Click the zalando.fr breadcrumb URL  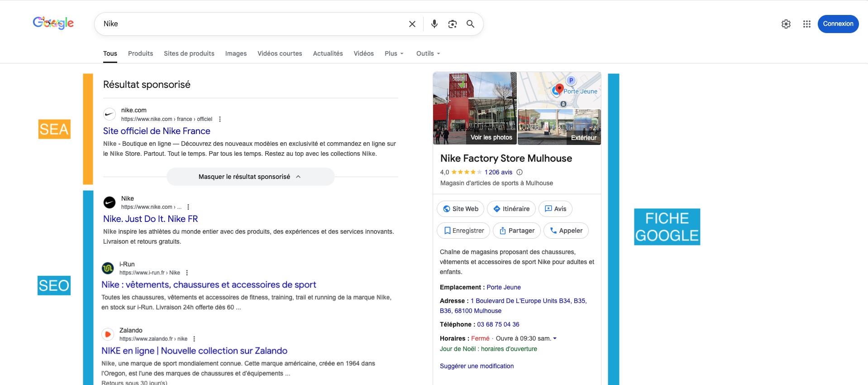point(153,339)
